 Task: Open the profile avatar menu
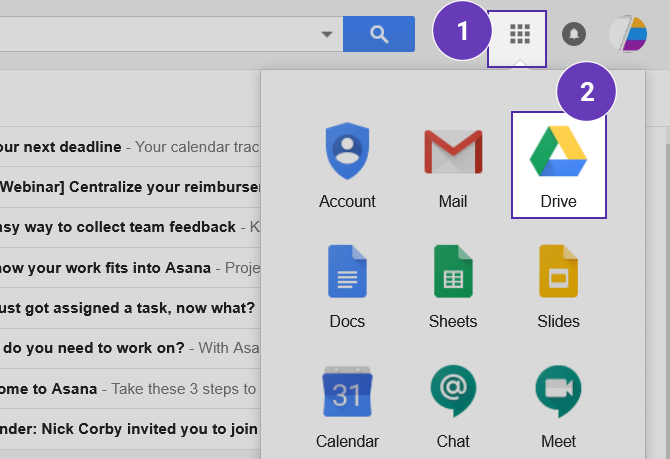[x=628, y=34]
